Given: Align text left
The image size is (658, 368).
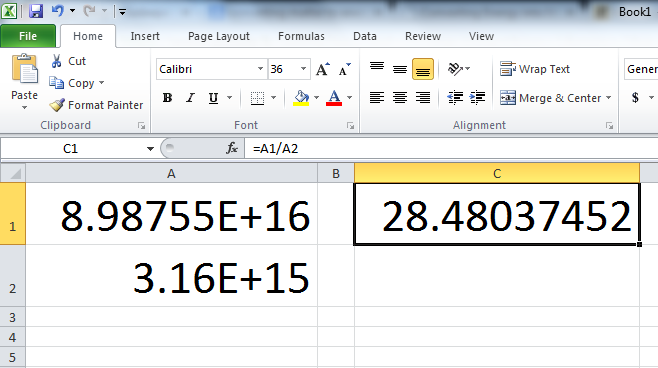Looking at the screenshot, I should (377, 98).
